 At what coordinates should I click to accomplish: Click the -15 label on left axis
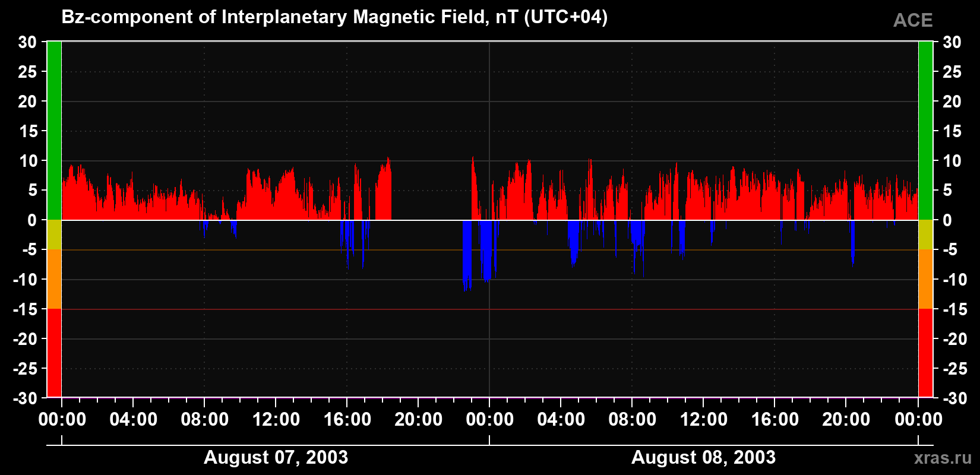pyautogui.click(x=25, y=309)
